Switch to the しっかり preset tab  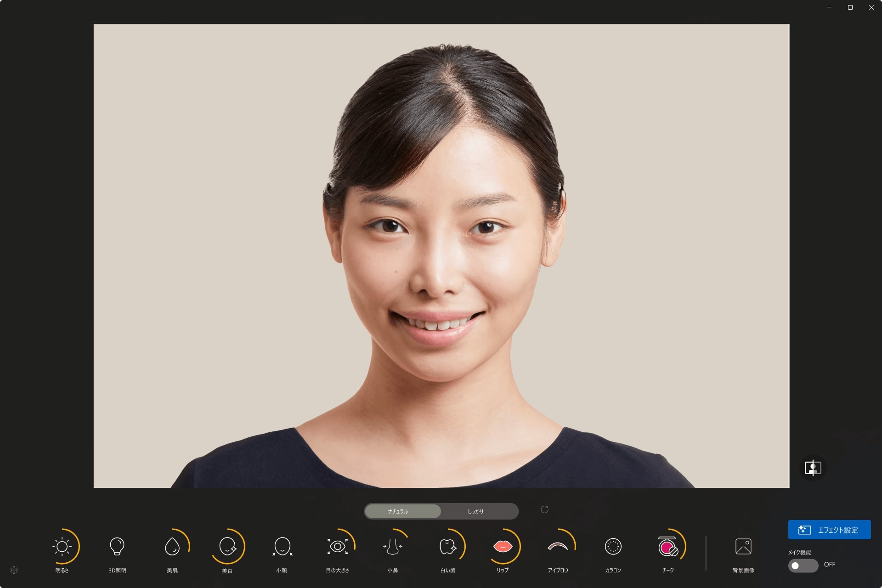point(476,511)
